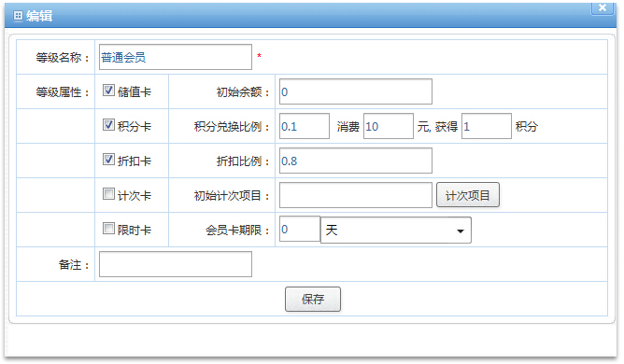Click the grid icon beside 编辑 title
This screenshot has width=624, height=364.
point(18,16)
